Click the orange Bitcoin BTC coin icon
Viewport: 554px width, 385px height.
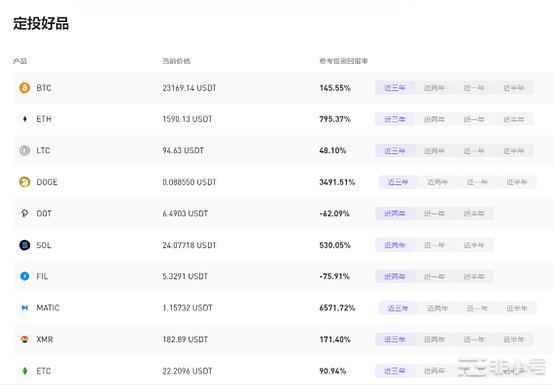tap(24, 88)
